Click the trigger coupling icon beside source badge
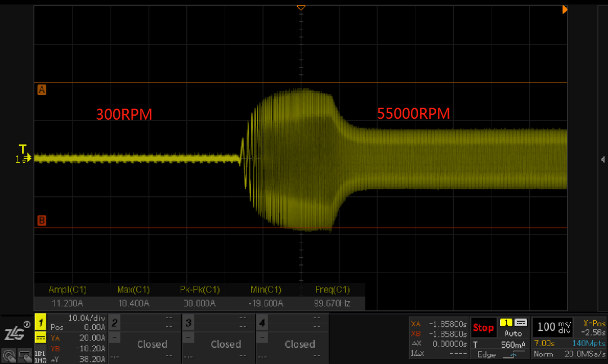The height and width of the screenshot is (364, 608). [x=520, y=322]
